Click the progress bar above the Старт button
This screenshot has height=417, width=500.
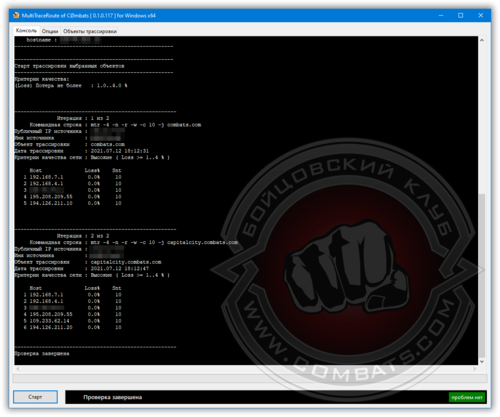[x=250, y=378]
